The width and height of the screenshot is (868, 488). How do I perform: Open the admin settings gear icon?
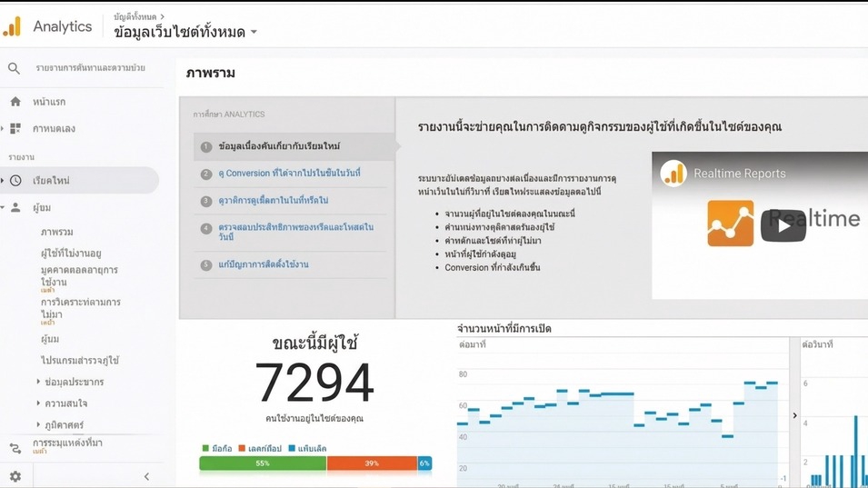[15, 476]
